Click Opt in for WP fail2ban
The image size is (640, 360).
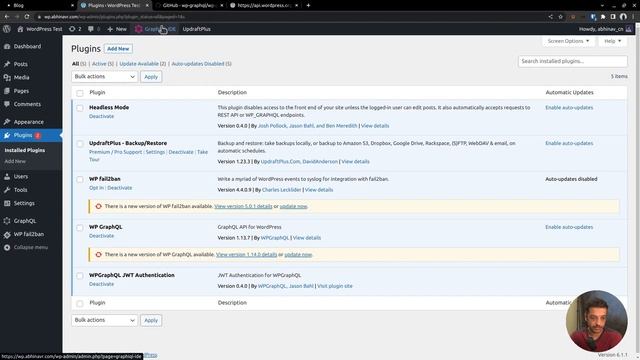click(x=96, y=188)
